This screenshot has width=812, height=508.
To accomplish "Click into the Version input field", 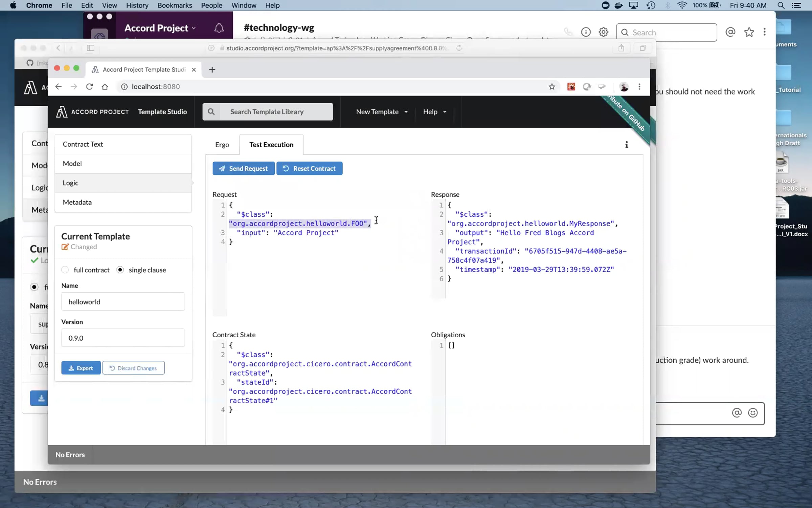I will 123,338.
